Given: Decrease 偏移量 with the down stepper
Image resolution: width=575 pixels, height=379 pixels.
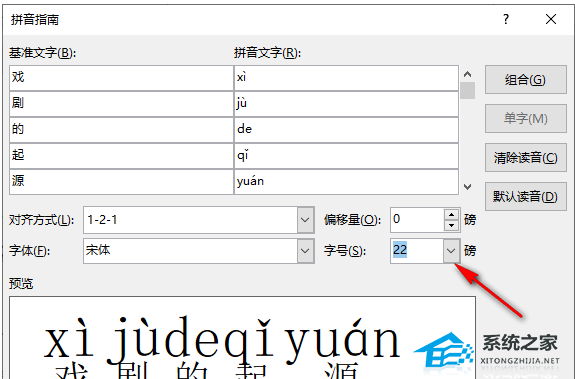Looking at the screenshot, I should (x=451, y=225).
